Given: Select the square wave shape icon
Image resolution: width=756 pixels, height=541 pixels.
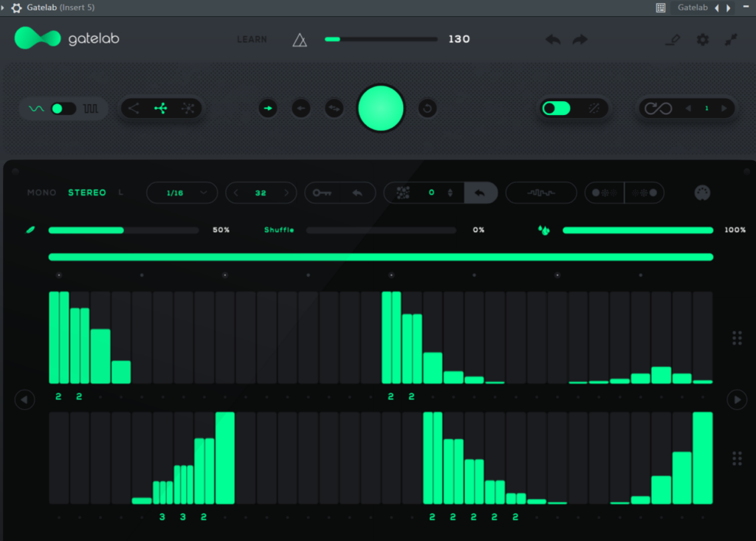Looking at the screenshot, I should click(91, 108).
